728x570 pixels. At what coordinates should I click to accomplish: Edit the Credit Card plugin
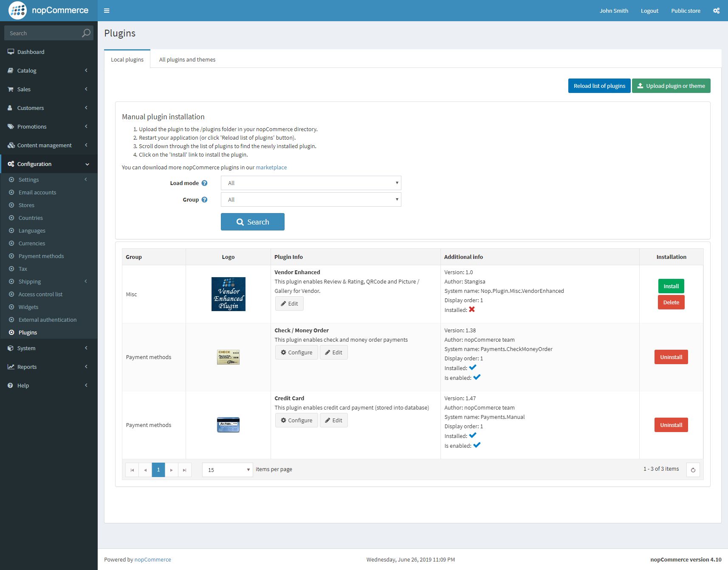coord(333,420)
